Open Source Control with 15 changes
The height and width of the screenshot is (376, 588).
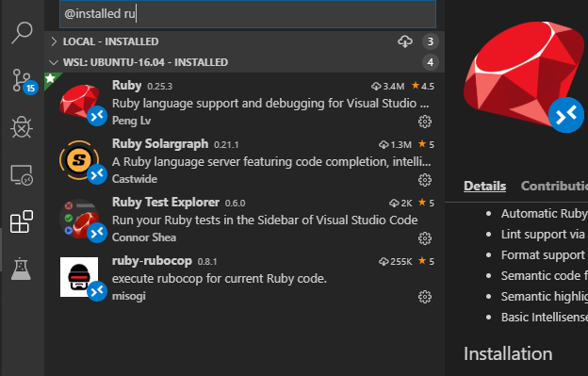tap(24, 81)
